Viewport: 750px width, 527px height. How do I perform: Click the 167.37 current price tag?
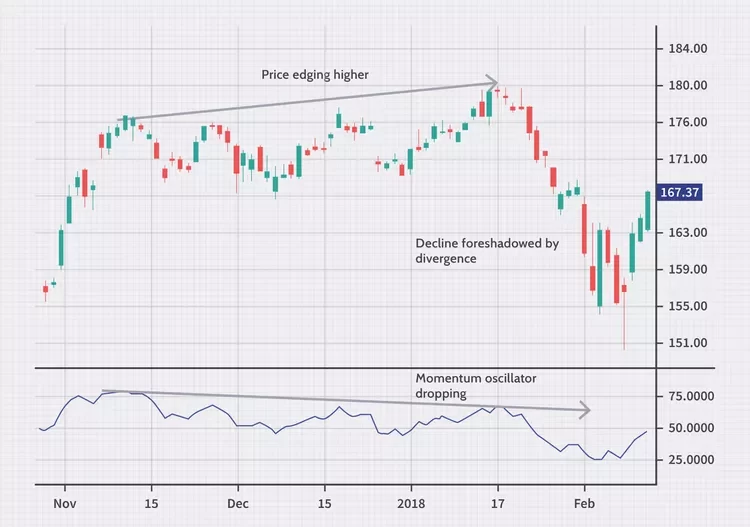click(x=680, y=192)
